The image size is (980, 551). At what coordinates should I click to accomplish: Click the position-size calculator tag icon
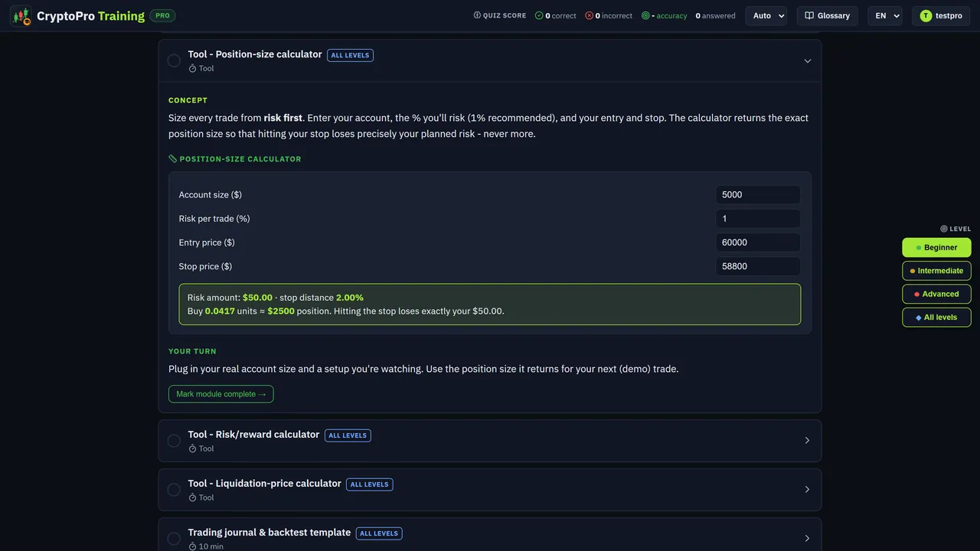coord(172,159)
